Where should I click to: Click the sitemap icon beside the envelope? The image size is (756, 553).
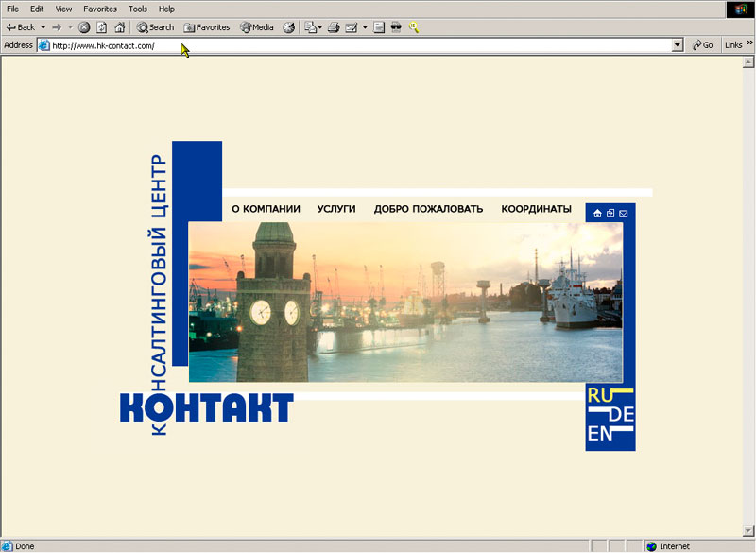[x=610, y=213]
